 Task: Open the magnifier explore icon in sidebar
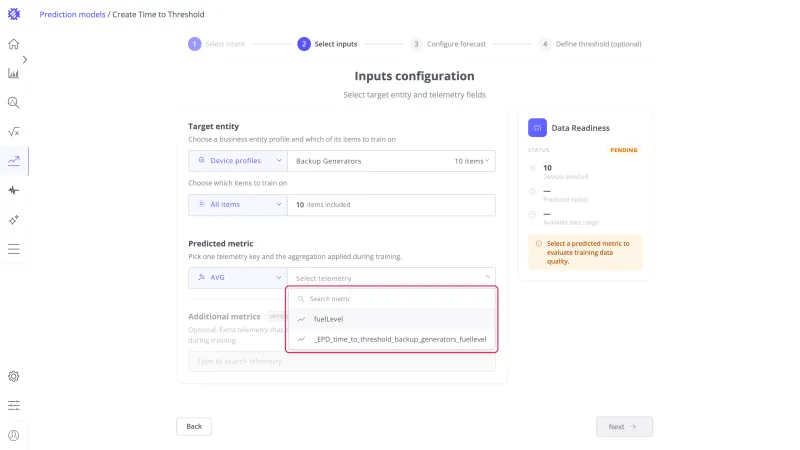point(14,103)
